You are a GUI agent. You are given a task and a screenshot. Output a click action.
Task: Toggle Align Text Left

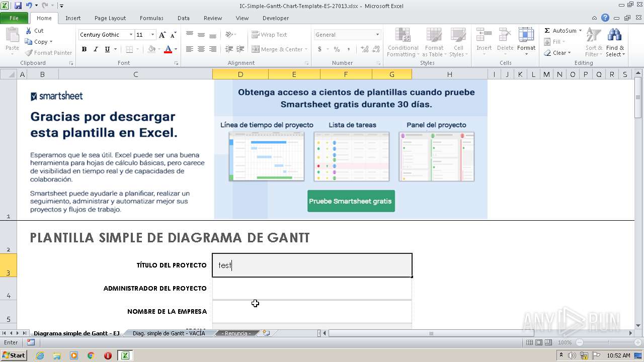190,49
